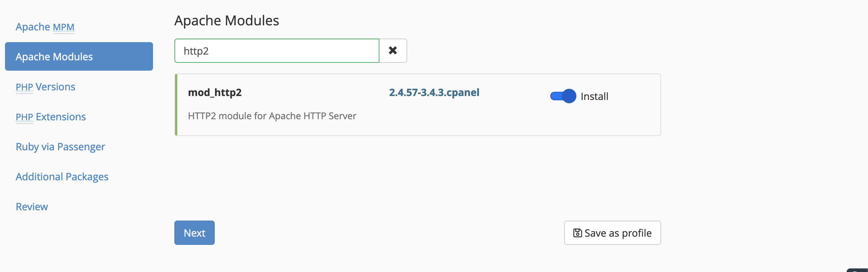Navigate to Ruby via Passenger
The image size is (868, 272).
pyautogui.click(x=60, y=147)
